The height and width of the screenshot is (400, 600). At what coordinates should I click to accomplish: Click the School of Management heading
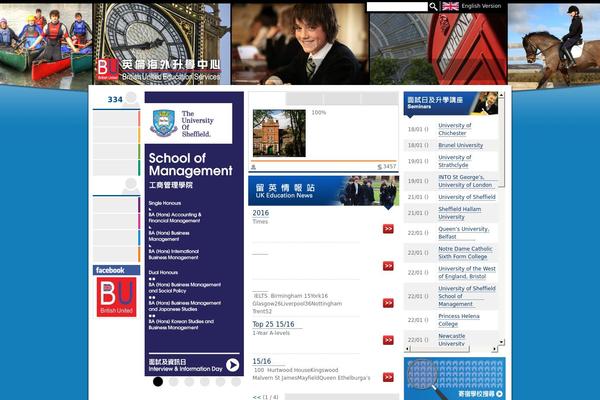pyautogui.click(x=191, y=164)
